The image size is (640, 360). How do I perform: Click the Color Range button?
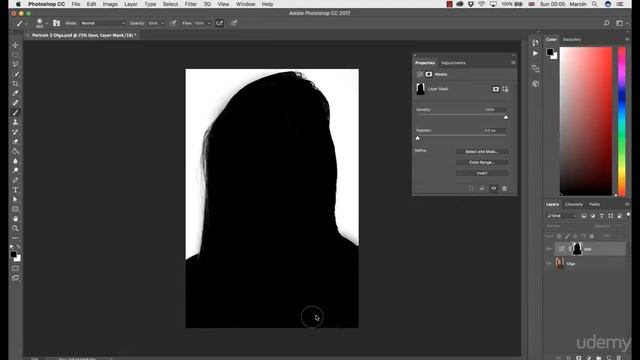pos(482,162)
